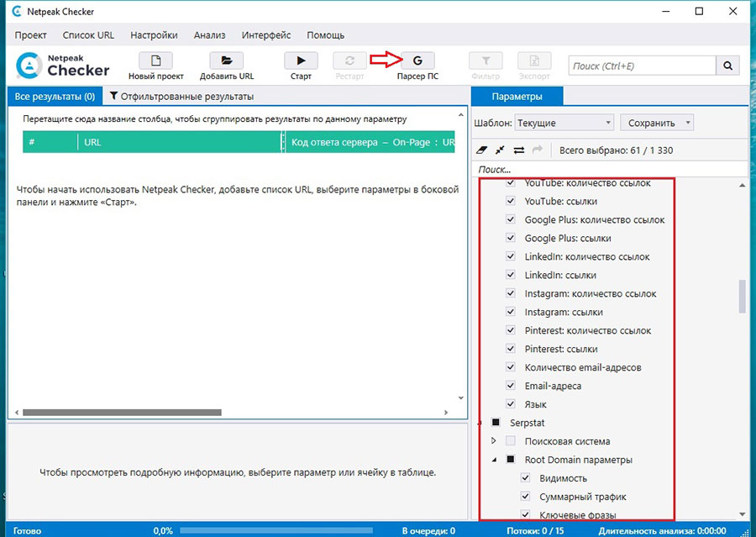Image resolution: width=756 pixels, height=537 pixels.
Task: Click the URL column header
Action: click(180, 142)
